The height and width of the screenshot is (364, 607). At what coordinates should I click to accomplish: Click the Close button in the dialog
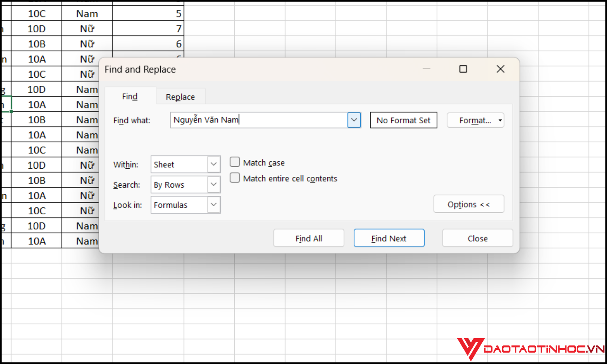[x=478, y=239]
